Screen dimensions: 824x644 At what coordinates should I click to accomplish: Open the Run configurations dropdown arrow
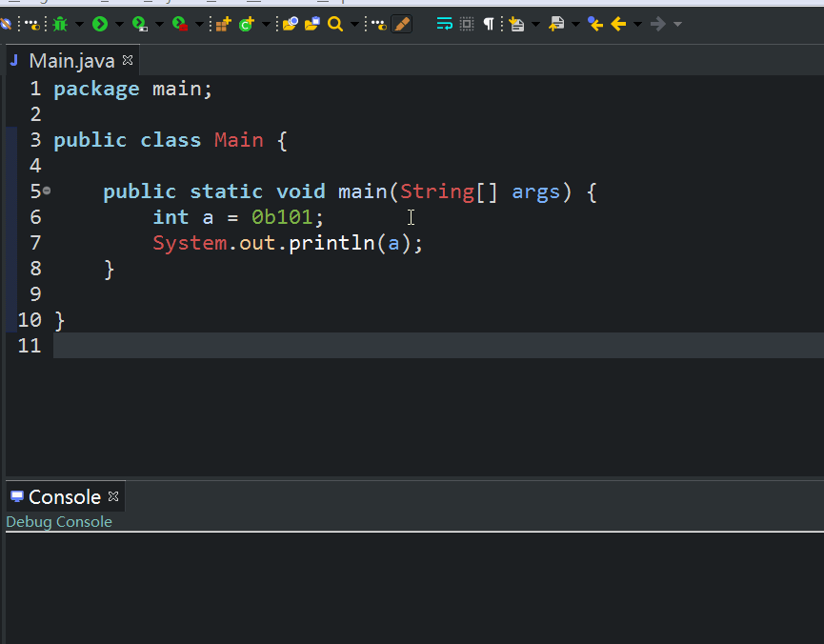coord(119,24)
